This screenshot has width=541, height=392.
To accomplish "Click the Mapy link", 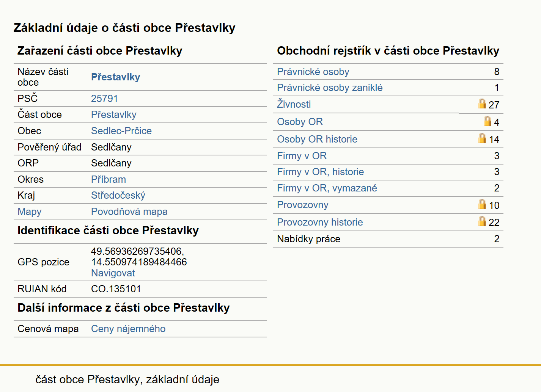I will [30, 212].
